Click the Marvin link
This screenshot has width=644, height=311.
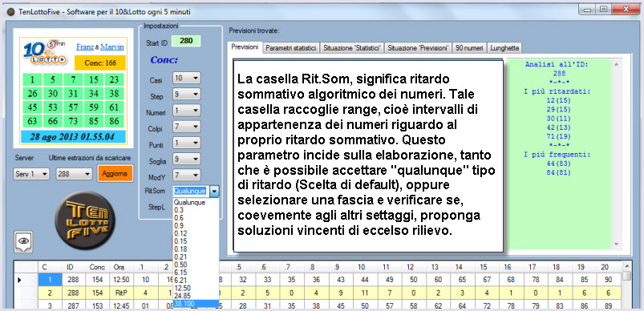112,46
